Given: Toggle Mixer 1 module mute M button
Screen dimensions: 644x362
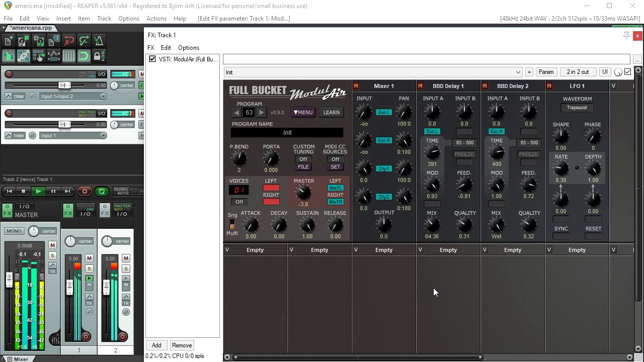Looking at the screenshot, I should [x=356, y=86].
